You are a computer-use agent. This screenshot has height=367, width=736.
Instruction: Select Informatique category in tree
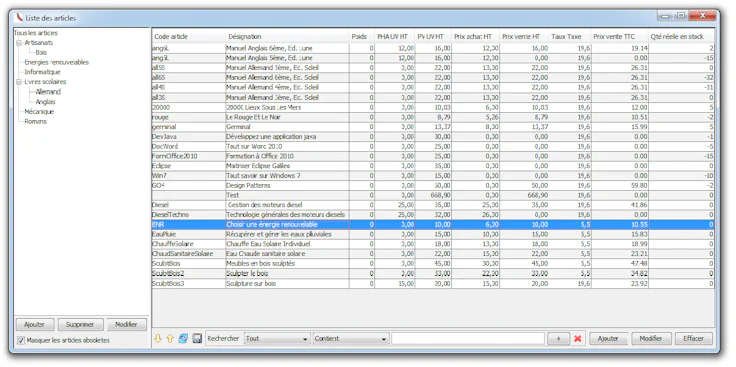coord(43,72)
